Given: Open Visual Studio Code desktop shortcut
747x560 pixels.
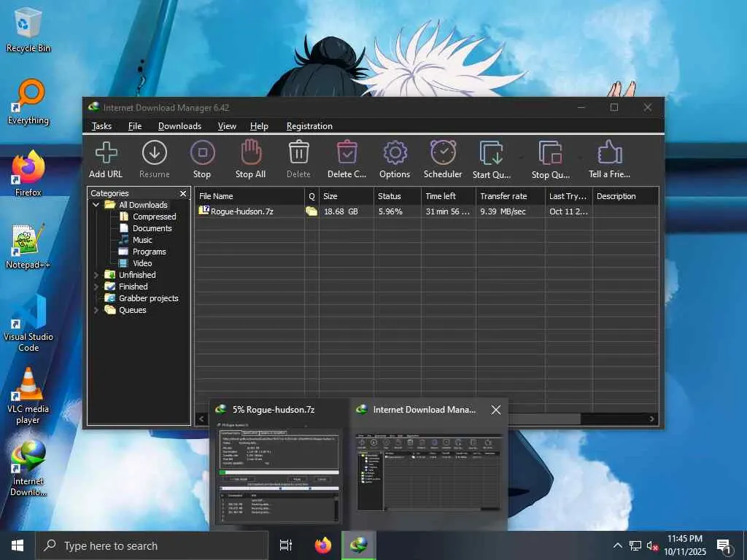Looking at the screenshot, I should (28, 323).
